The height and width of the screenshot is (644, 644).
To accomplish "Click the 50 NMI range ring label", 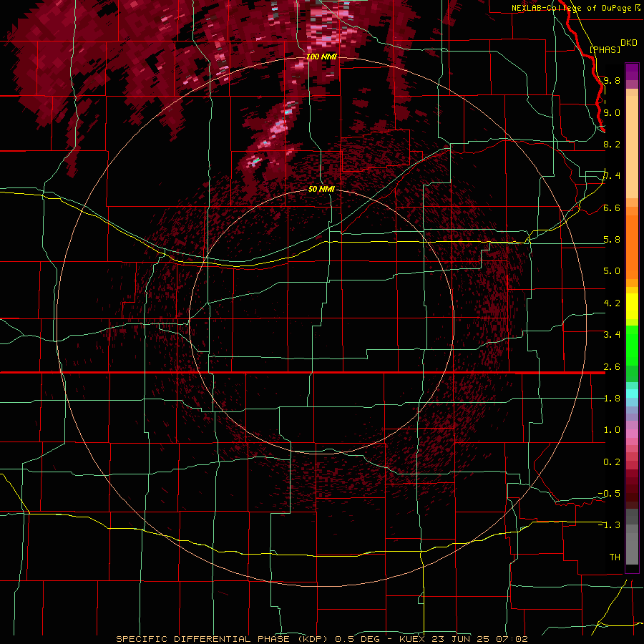I will click(321, 189).
